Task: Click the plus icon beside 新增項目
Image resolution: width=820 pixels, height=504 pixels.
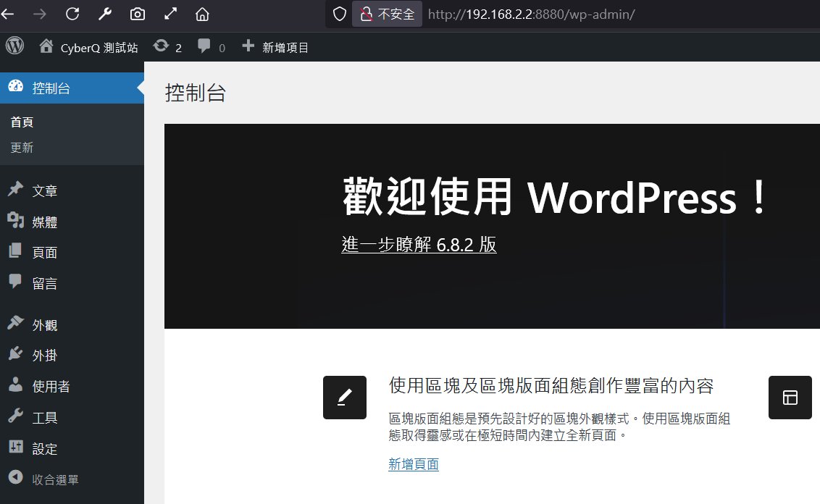Action: pyautogui.click(x=248, y=46)
